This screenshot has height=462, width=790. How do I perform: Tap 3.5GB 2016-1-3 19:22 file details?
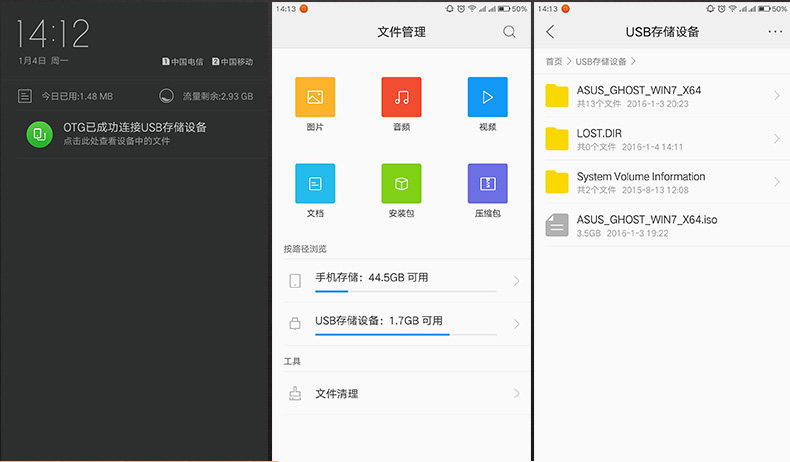click(622, 233)
